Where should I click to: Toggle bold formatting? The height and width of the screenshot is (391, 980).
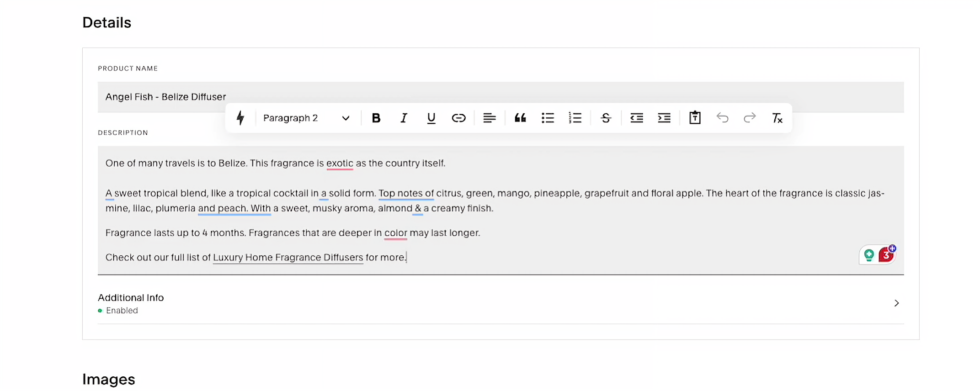point(376,118)
